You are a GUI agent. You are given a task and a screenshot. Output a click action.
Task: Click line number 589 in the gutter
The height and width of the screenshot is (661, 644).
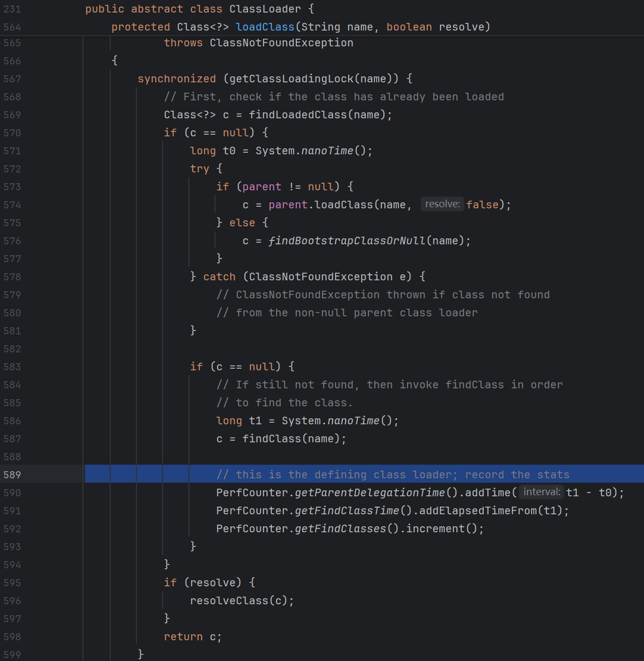click(12, 474)
